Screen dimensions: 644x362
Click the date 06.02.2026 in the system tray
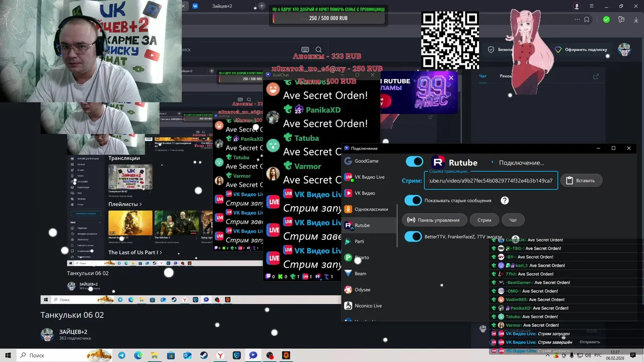615,358
